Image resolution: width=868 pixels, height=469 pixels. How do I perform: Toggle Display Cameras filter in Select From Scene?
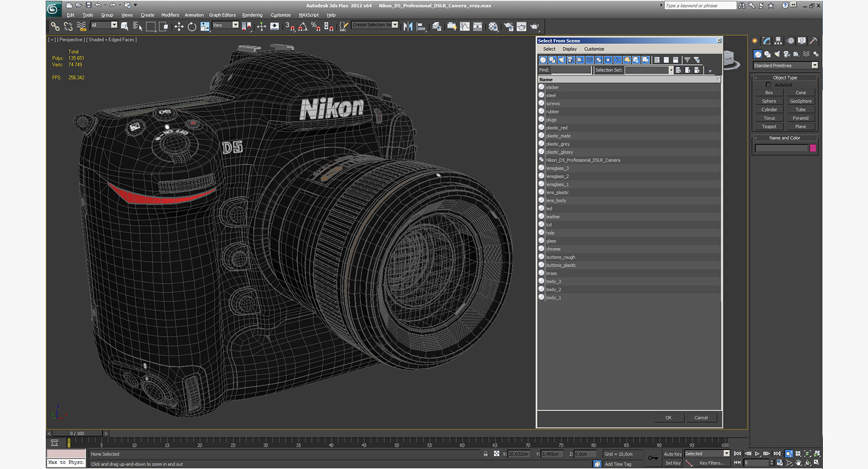[571, 60]
